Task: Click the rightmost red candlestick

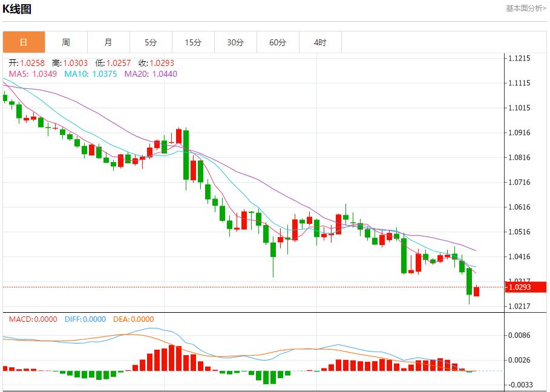Action: (476, 292)
